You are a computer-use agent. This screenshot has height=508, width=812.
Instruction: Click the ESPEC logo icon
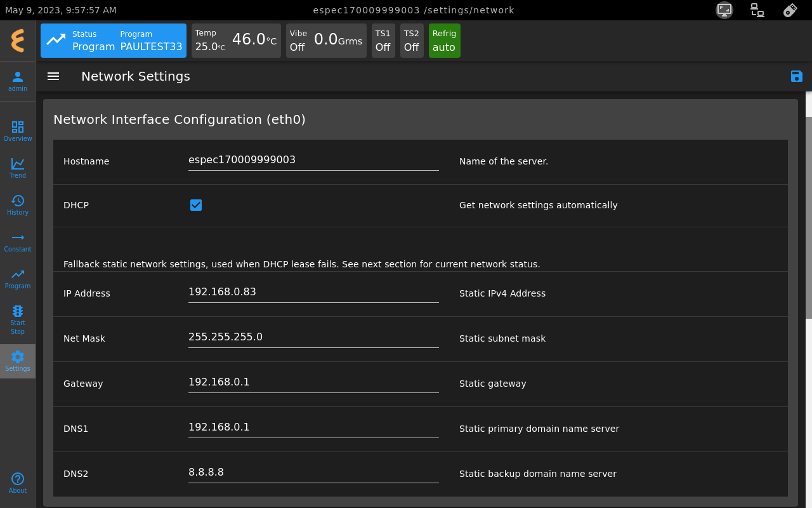(x=18, y=41)
